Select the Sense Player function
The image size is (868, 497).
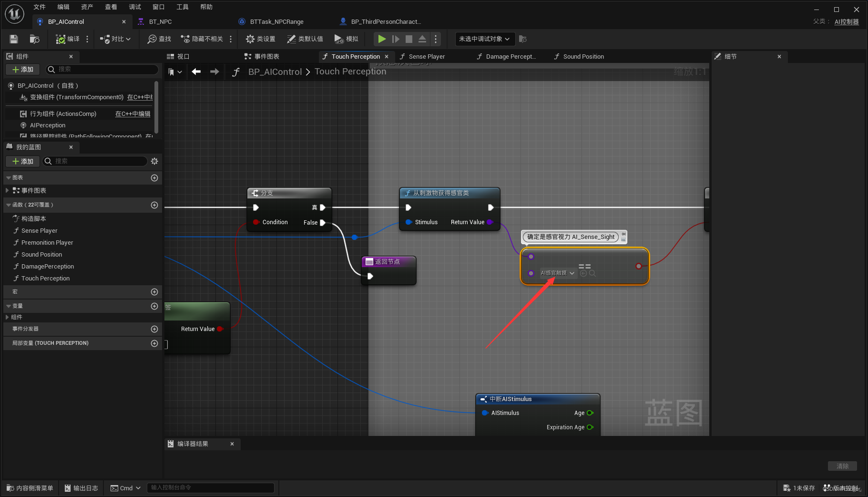(x=39, y=231)
